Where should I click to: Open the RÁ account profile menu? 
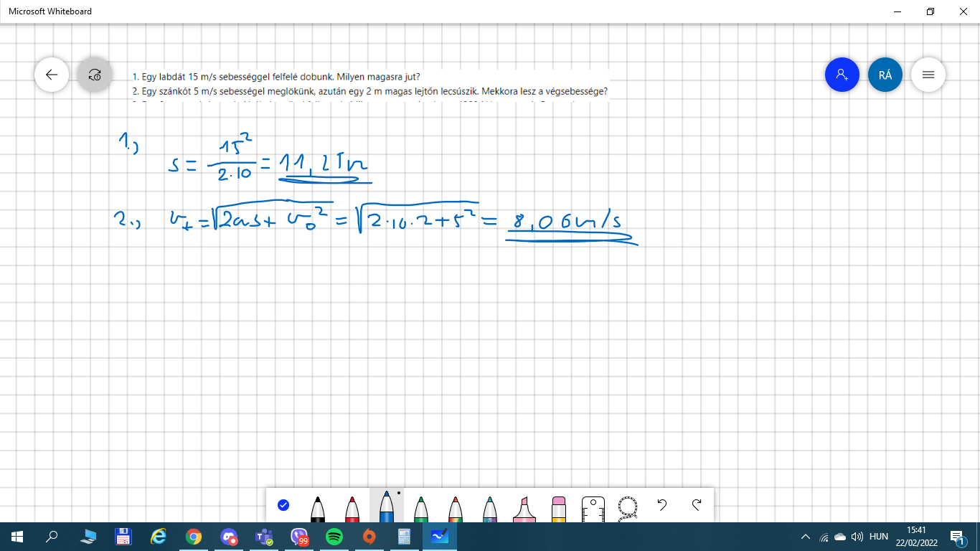[885, 75]
